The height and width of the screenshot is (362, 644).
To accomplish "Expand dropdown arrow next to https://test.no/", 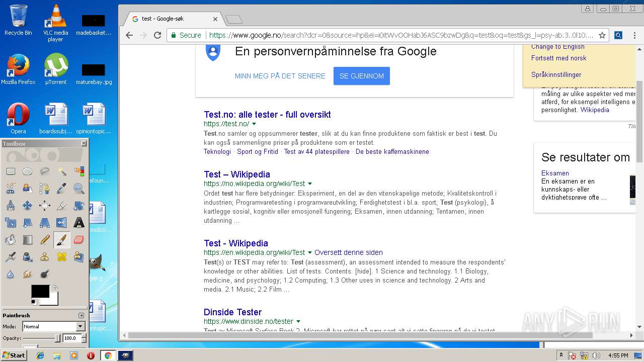I will [254, 124].
